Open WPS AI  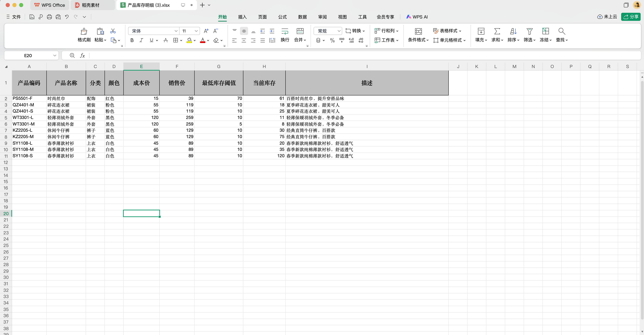tap(417, 17)
